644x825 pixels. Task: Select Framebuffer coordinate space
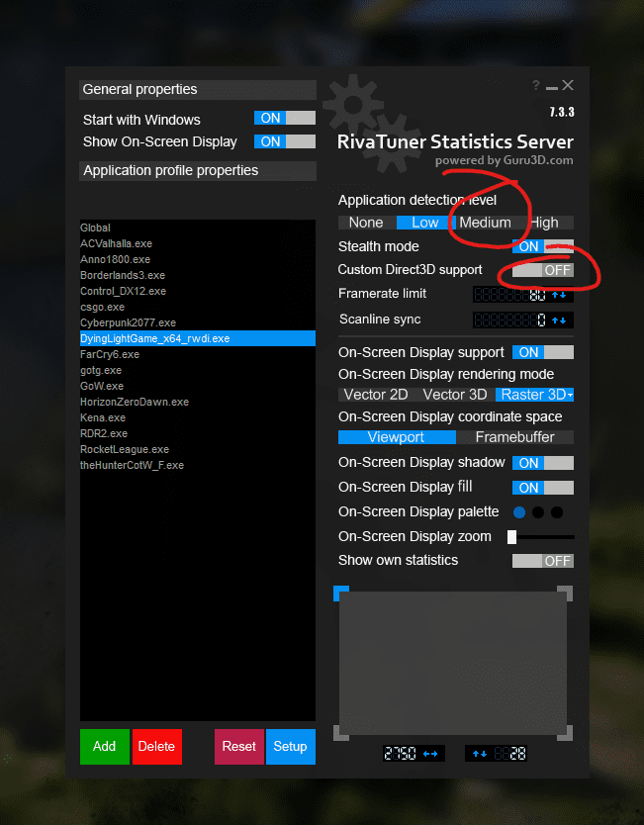[x=515, y=437]
